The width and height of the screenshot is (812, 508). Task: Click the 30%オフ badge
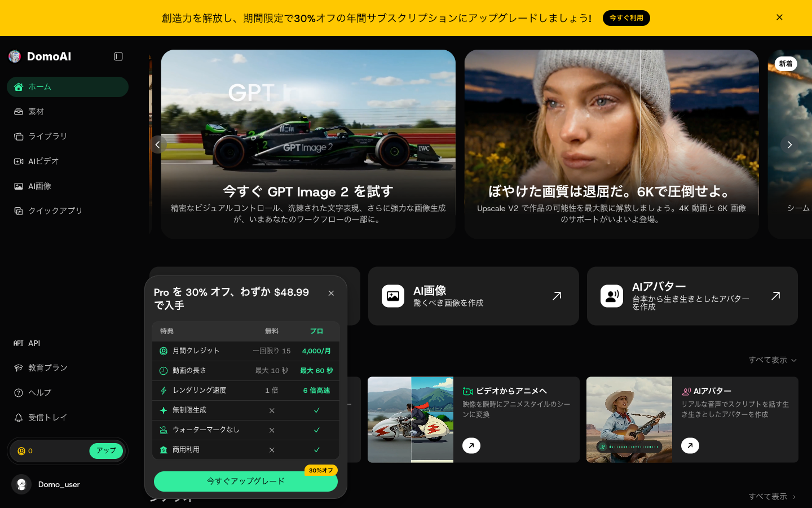[321, 470]
